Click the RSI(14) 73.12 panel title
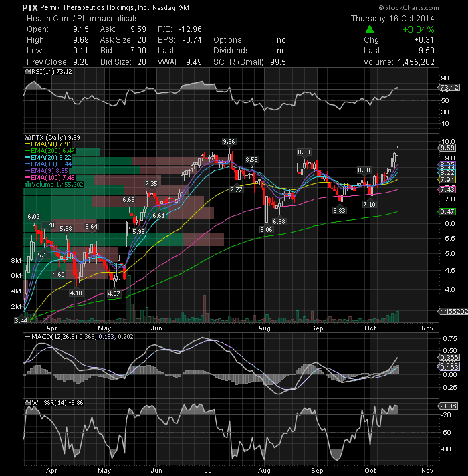468x476 pixels. coord(51,72)
